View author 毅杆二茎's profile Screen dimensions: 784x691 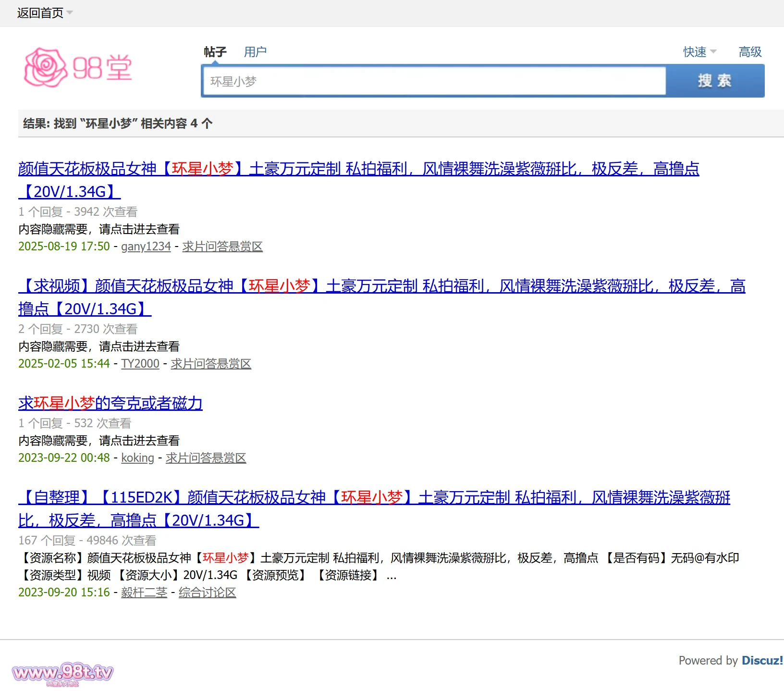tap(144, 592)
